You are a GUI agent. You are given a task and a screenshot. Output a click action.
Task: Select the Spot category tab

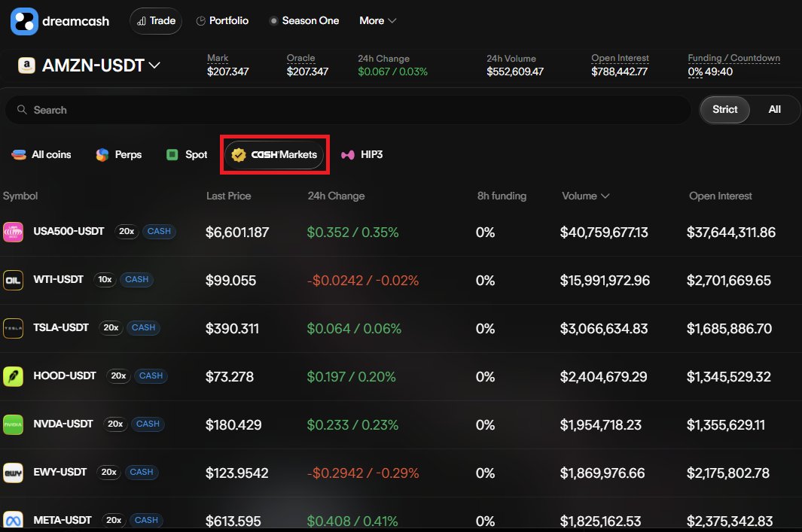(x=187, y=154)
